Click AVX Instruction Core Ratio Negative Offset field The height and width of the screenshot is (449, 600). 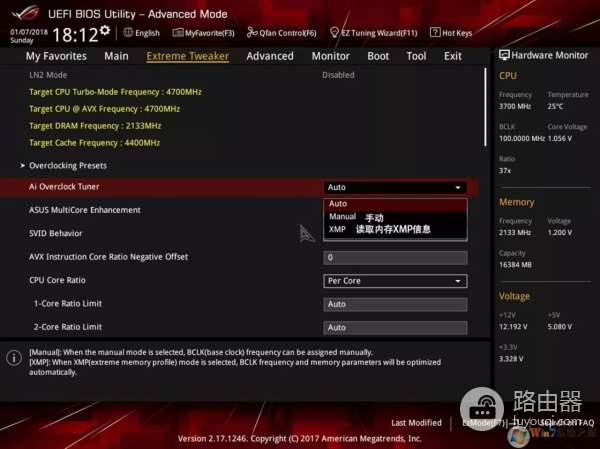coord(396,257)
